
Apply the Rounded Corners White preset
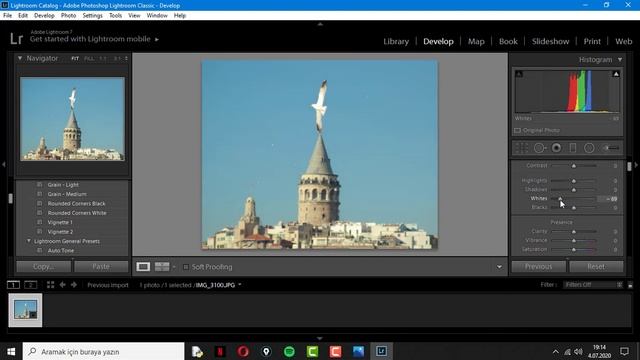tap(77, 213)
